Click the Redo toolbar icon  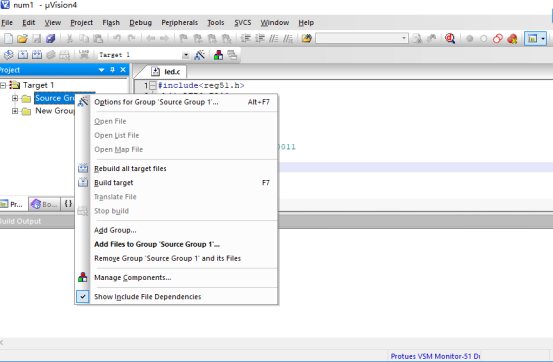(131, 38)
